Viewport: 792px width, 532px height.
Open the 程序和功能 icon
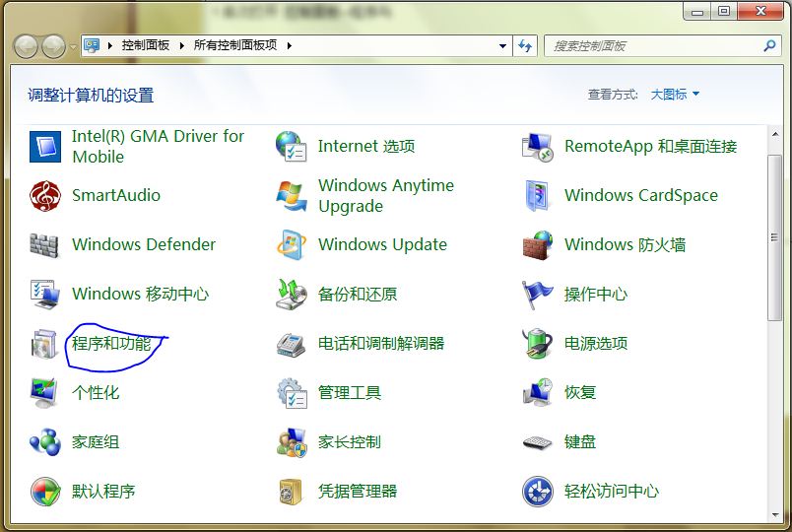44,344
